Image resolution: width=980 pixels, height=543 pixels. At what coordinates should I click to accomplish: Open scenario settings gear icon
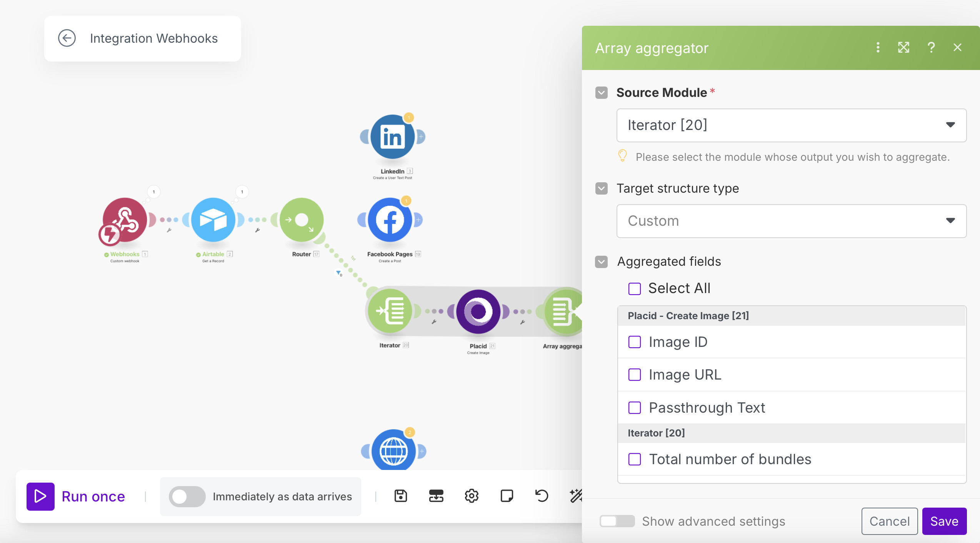[471, 496]
